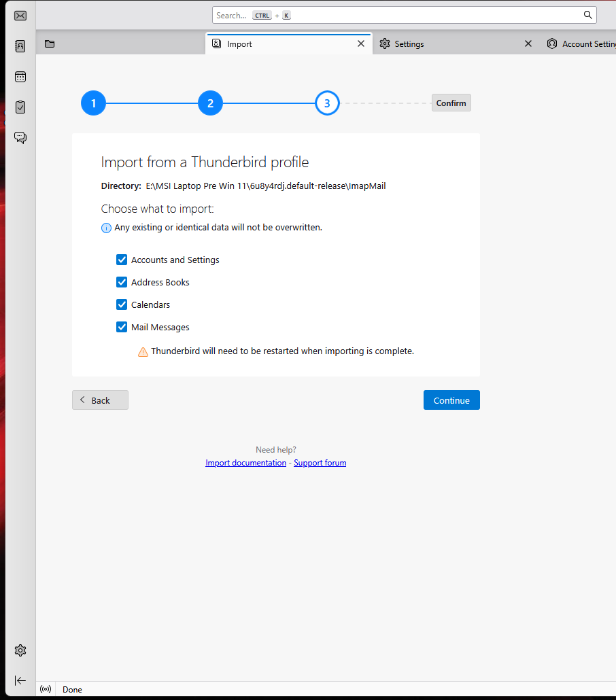The width and height of the screenshot is (616, 700).
Task: Select step 3 circle
Action: 327,103
